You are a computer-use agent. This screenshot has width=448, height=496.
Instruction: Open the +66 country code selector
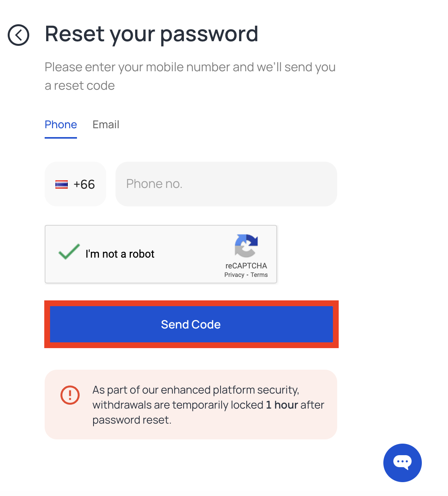point(75,184)
